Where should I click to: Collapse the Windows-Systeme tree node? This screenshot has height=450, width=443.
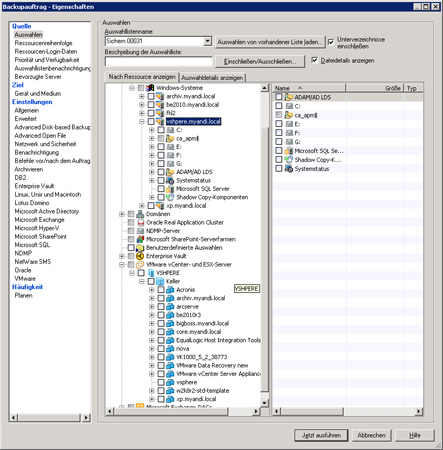point(132,88)
